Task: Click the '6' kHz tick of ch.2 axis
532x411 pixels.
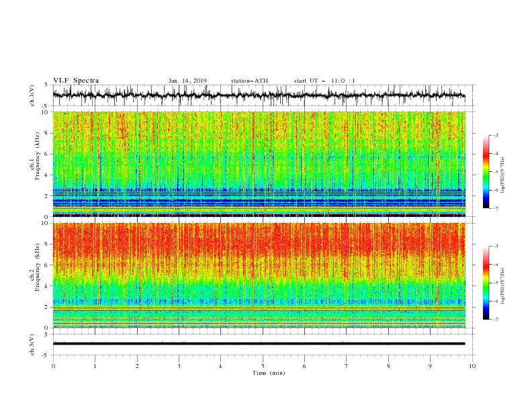Action: tap(46, 265)
